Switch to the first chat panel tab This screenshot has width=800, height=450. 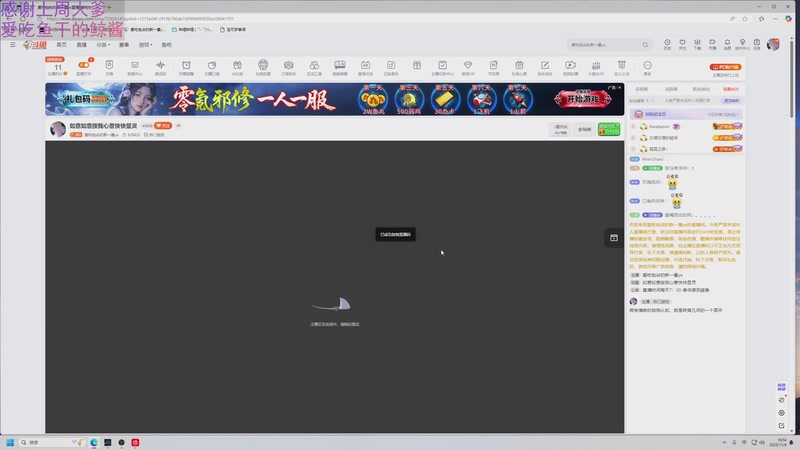click(x=641, y=89)
